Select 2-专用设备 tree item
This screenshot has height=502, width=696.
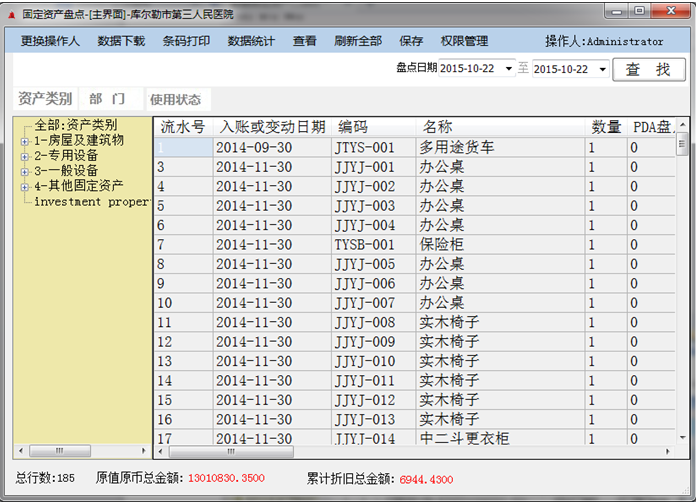coord(66,155)
